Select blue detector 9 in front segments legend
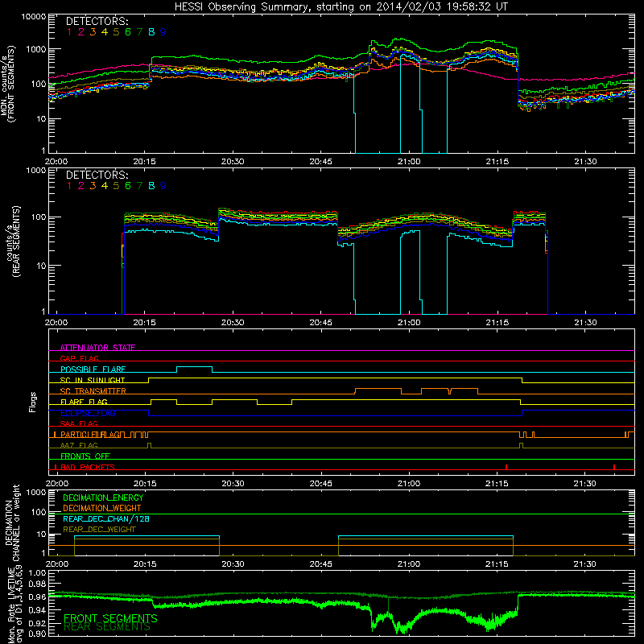 [x=163, y=32]
